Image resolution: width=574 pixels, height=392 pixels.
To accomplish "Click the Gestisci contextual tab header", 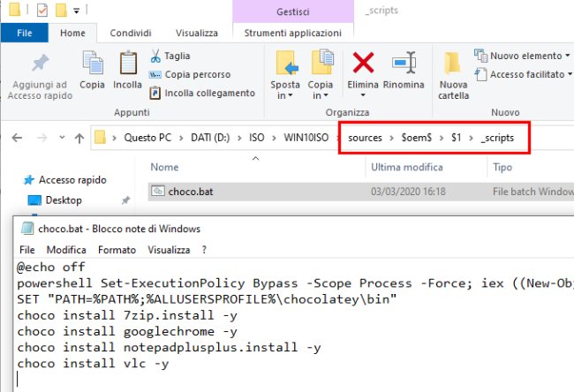I will click(293, 11).
